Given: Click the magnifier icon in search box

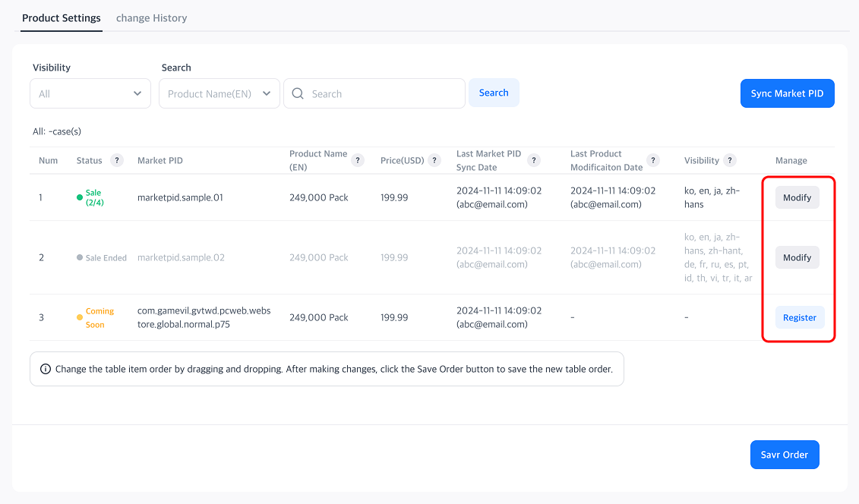Looking at the screenshot, I should click(x=298, y=93).
